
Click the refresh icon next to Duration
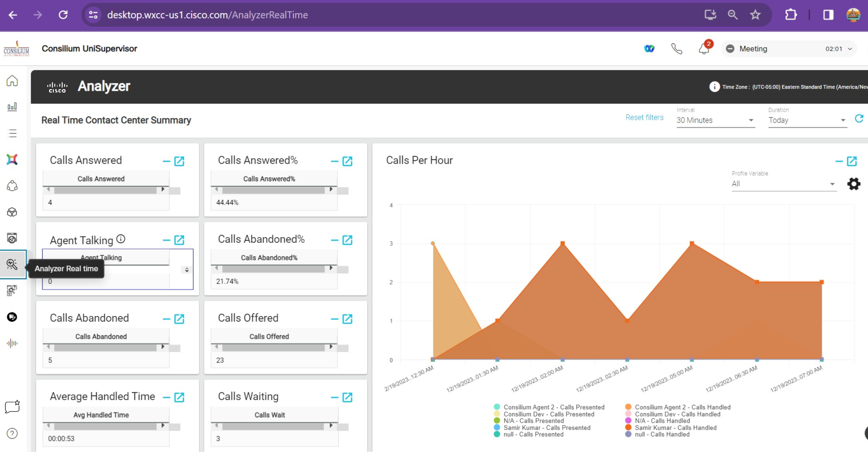coord(859,118)
